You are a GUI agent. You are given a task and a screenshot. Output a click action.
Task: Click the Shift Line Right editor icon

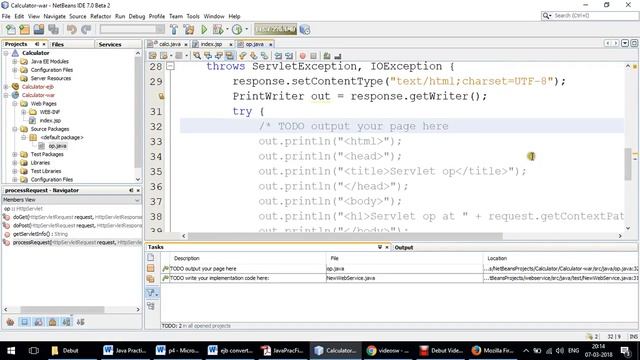(x=289, y=56)
